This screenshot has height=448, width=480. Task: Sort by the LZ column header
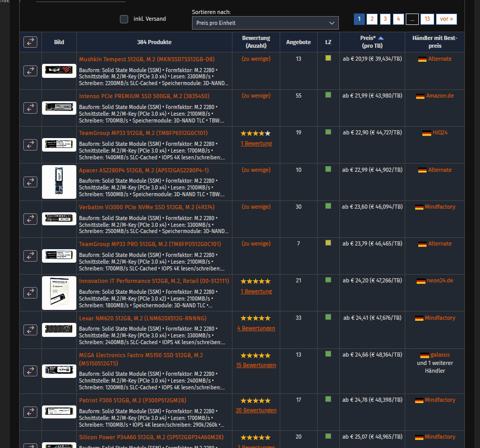328,42
